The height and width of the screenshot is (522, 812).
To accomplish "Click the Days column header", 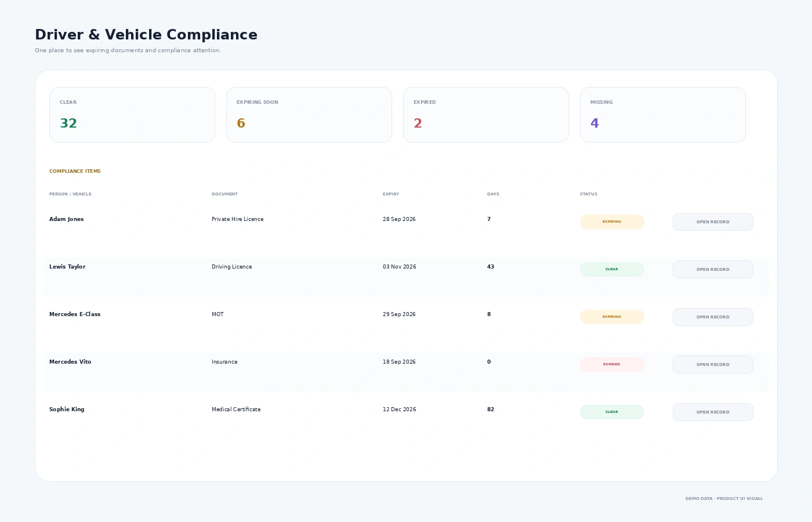I will click(x=493, y=194).
